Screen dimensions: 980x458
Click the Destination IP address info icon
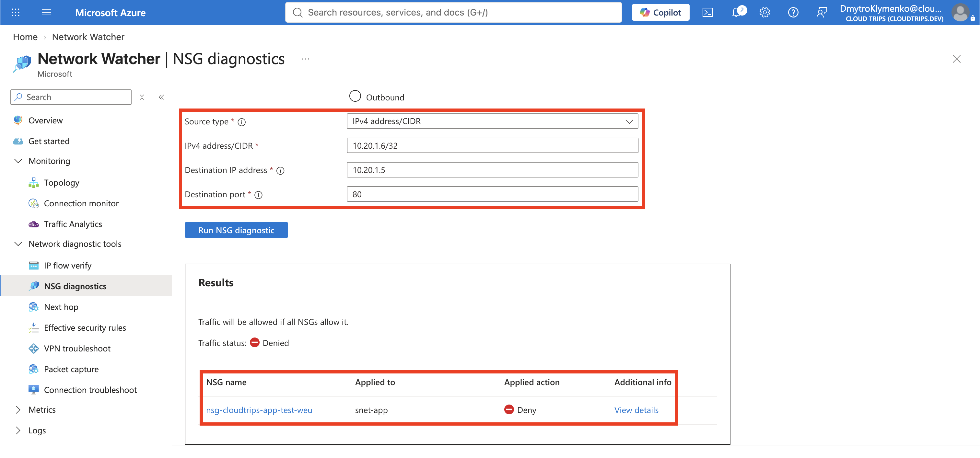point(280,171)
